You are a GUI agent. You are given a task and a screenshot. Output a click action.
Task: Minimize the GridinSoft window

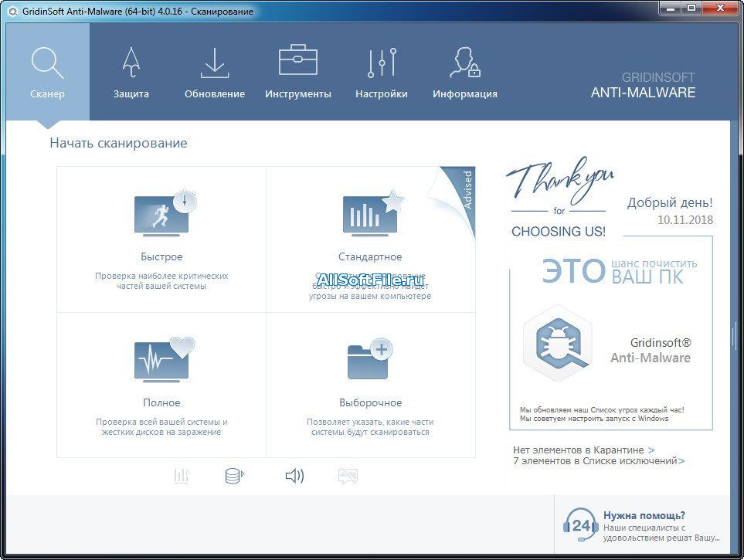671,8
